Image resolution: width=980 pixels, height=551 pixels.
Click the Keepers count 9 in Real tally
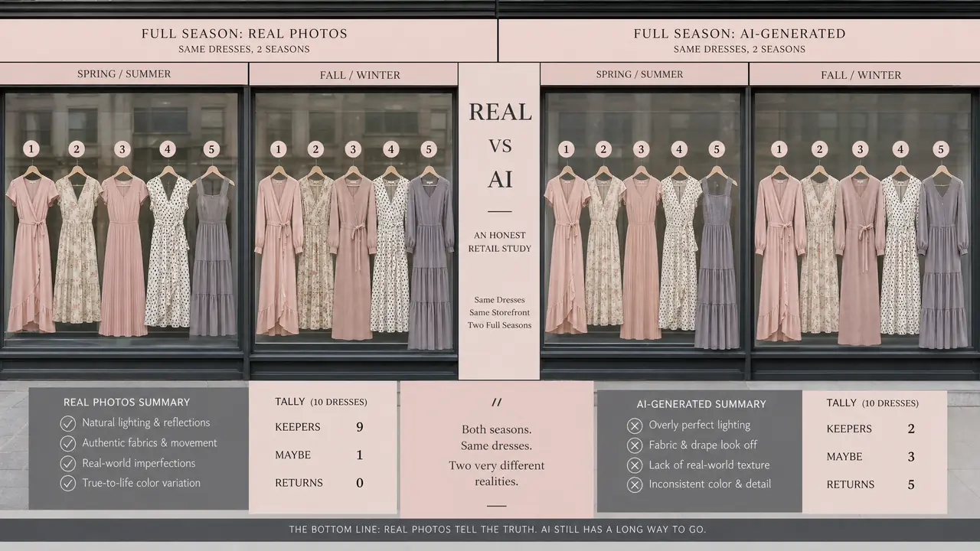click(x=360, y=427)
